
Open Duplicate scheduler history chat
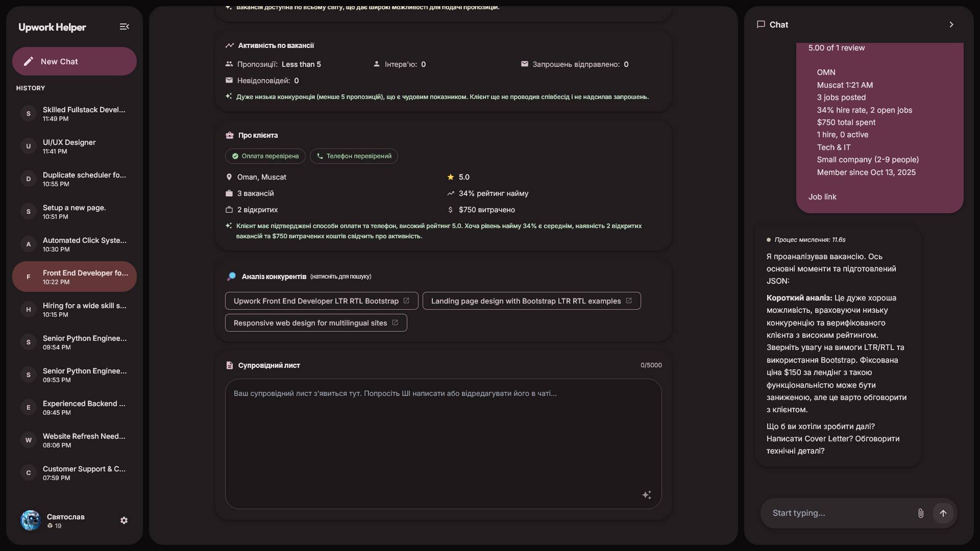point(75,179)
